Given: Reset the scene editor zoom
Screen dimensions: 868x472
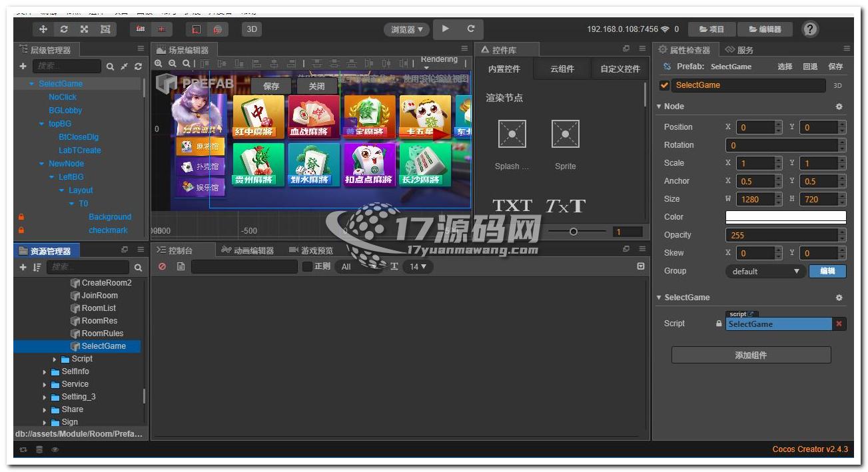Looking at the screenshot, I should 186,64.
